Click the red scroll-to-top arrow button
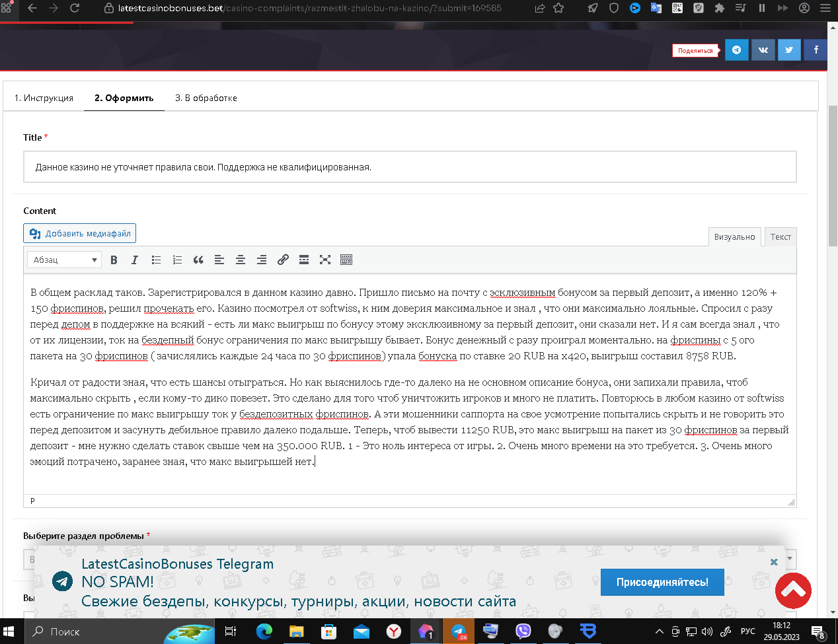The image size is (838, 644). click(793, 590)
